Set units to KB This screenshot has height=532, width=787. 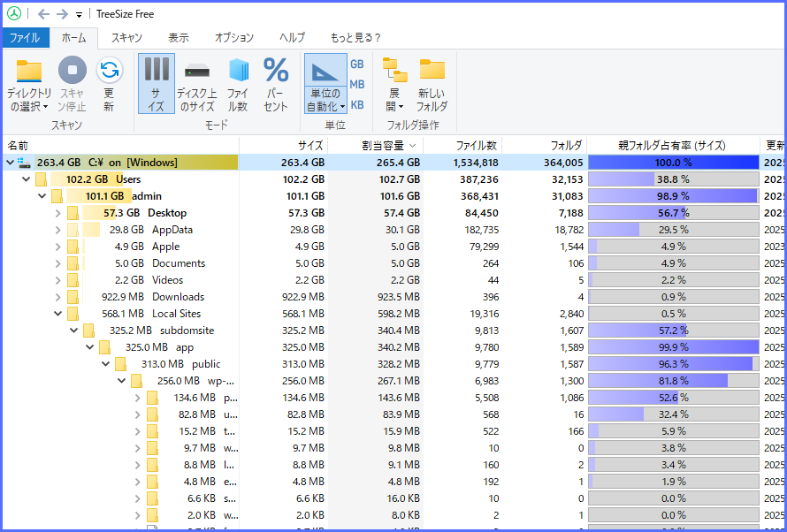click(357, 104)
